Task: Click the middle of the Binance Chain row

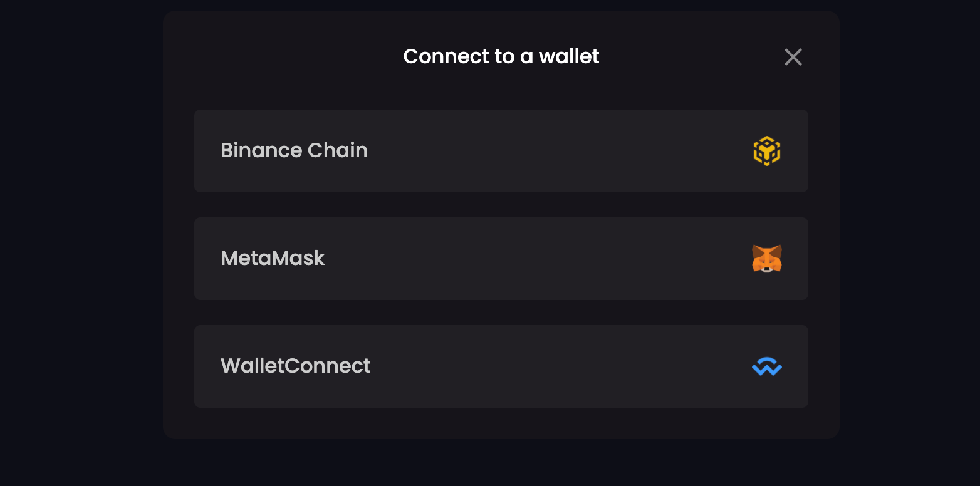Action: pyautogui.click(x=501, y=151)
